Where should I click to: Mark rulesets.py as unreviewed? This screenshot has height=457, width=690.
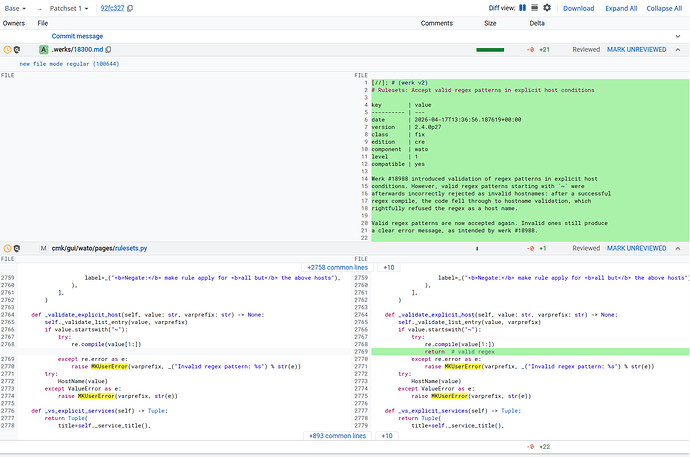coord(637,247)
